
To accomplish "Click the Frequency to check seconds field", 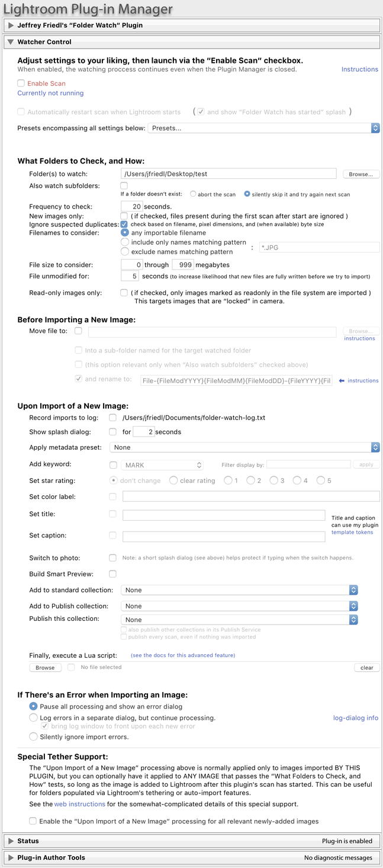I will pos(131,207).
